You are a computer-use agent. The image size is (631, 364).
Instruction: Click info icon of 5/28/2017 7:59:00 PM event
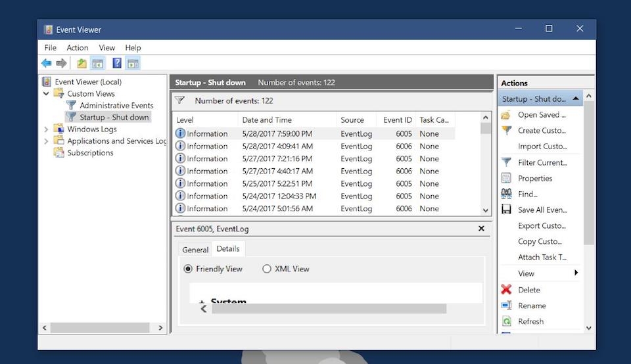180,133
